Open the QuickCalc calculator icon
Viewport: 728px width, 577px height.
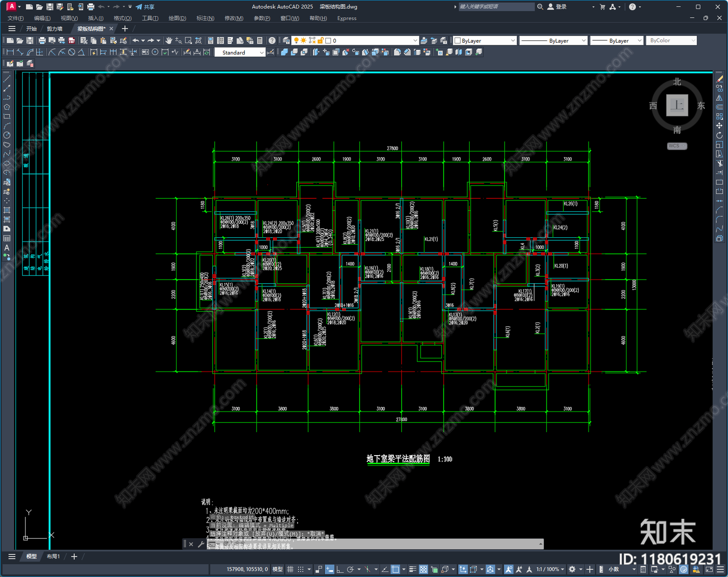pyautogui.click(x=260, y=40)
